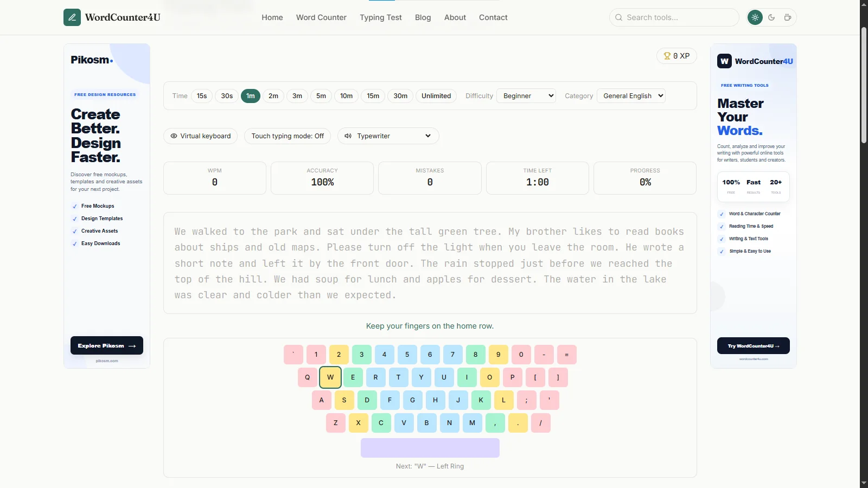Open Blog nav item

coord(423,17)
